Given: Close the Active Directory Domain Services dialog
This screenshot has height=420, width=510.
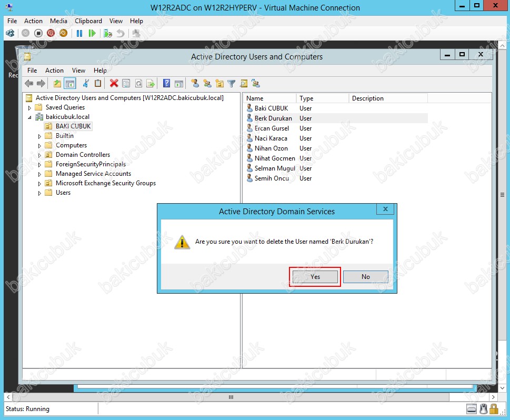Looking at the screenshot, I should (x=385, y=209).
